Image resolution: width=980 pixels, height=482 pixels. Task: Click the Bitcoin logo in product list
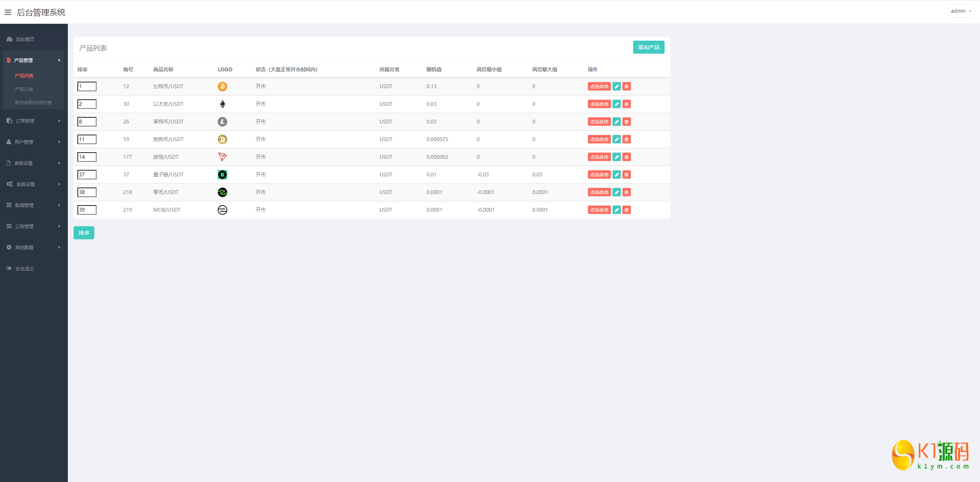click(x=222, y=86)
